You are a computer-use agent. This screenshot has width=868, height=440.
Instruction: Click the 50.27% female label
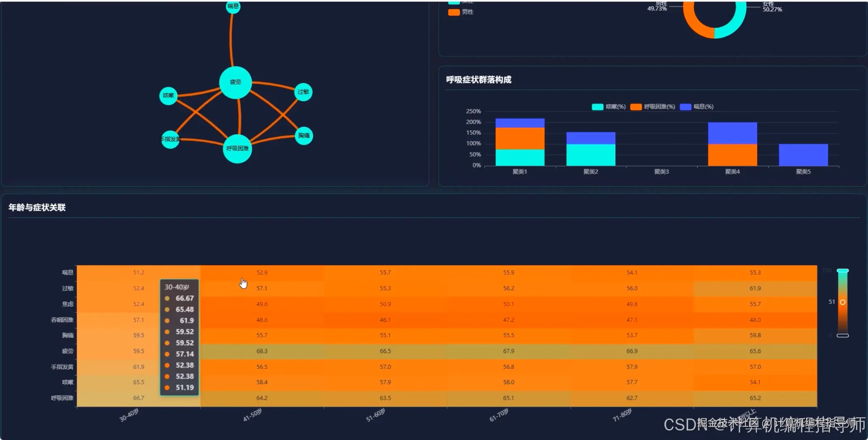pos(772,10)
